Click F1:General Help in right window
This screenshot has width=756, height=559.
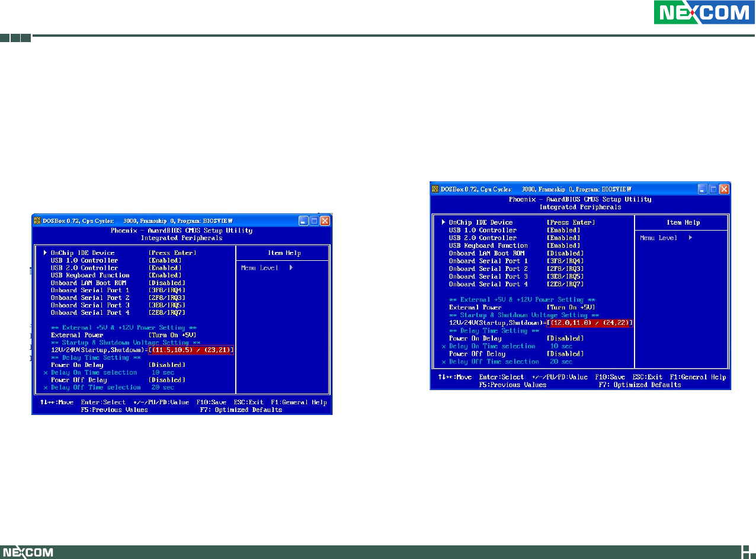[x=697, y=377]
